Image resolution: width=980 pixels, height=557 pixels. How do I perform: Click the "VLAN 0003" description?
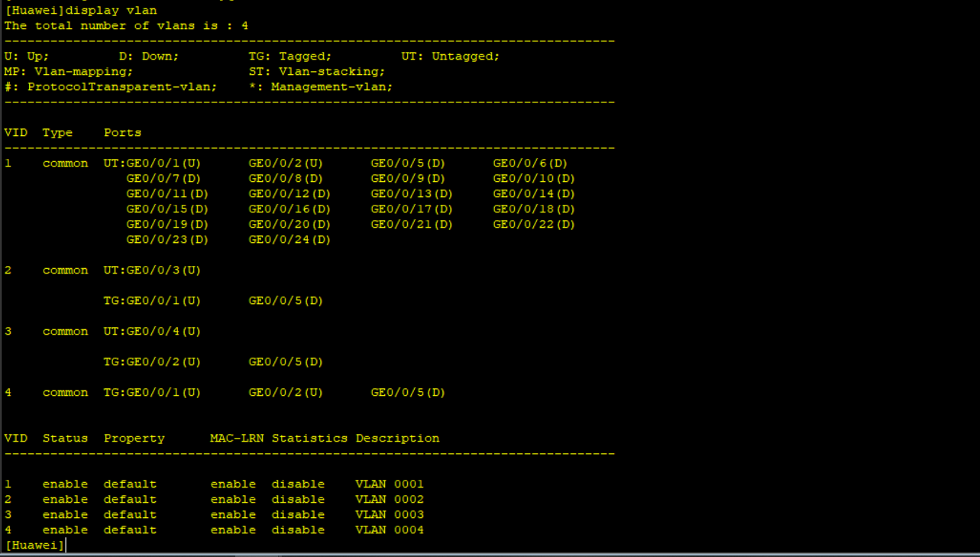(390, 514)
